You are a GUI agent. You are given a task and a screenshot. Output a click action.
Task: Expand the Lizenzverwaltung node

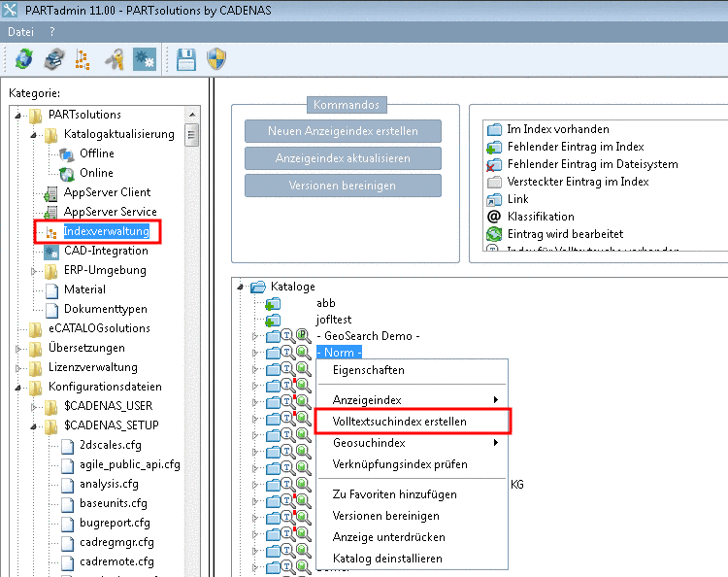point(18,368)
